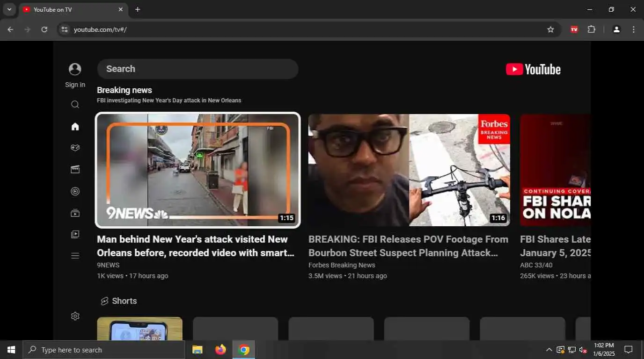Click the red TV extension icon
The image size is (644, 359).
[574, 29]
